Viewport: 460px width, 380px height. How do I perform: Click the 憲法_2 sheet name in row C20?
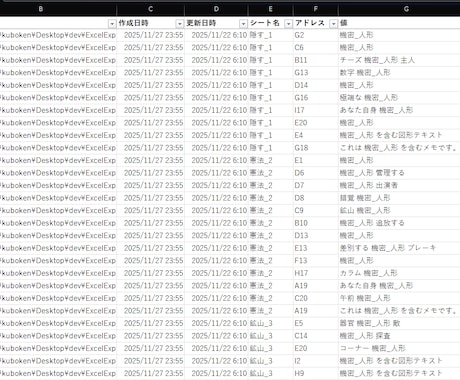(x=261, y=298)
